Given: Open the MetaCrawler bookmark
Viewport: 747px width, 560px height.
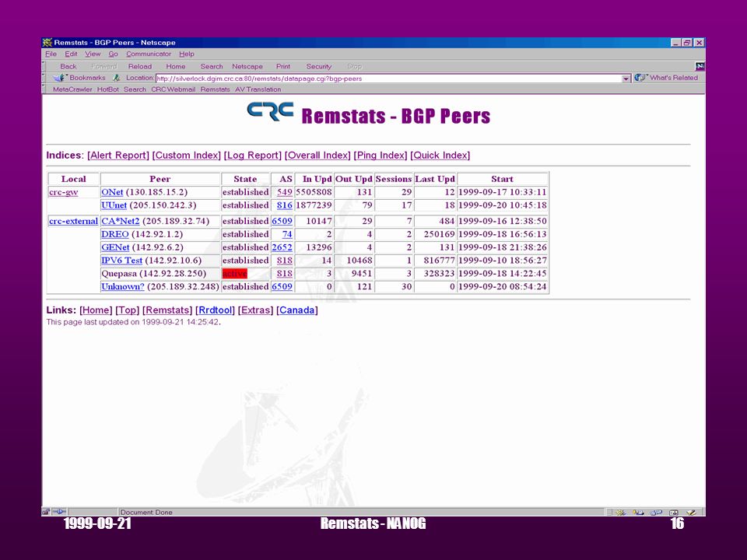Looking at the screenshot, I should [72, 89].
